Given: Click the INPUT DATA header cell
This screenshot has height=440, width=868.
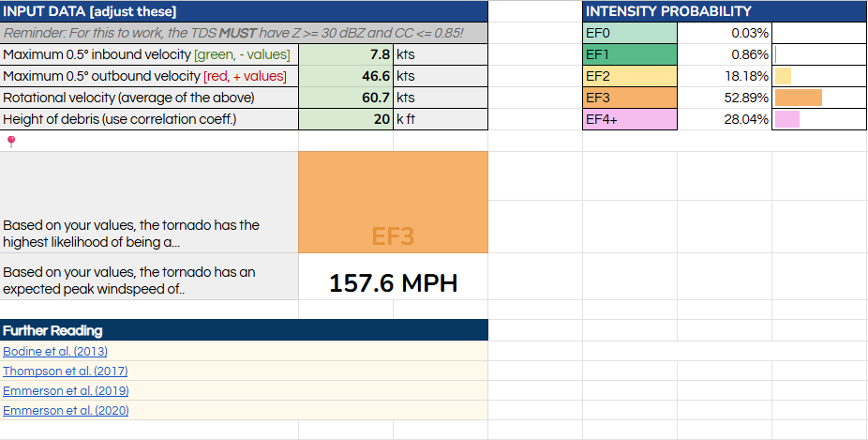Looking at the screenshot, I should click(x=244, y=11).
